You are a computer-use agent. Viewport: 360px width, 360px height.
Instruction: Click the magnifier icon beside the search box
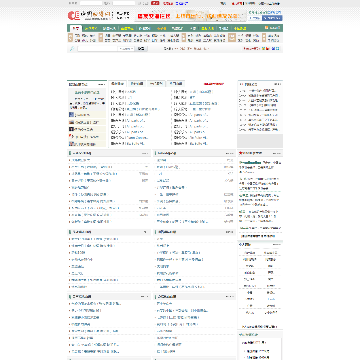point(71,49)
